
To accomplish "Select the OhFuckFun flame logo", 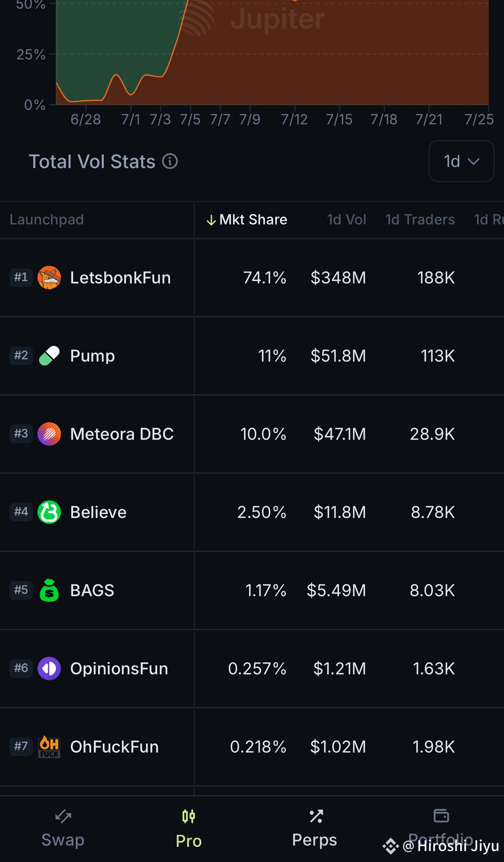I will click(x=49, y=746).
